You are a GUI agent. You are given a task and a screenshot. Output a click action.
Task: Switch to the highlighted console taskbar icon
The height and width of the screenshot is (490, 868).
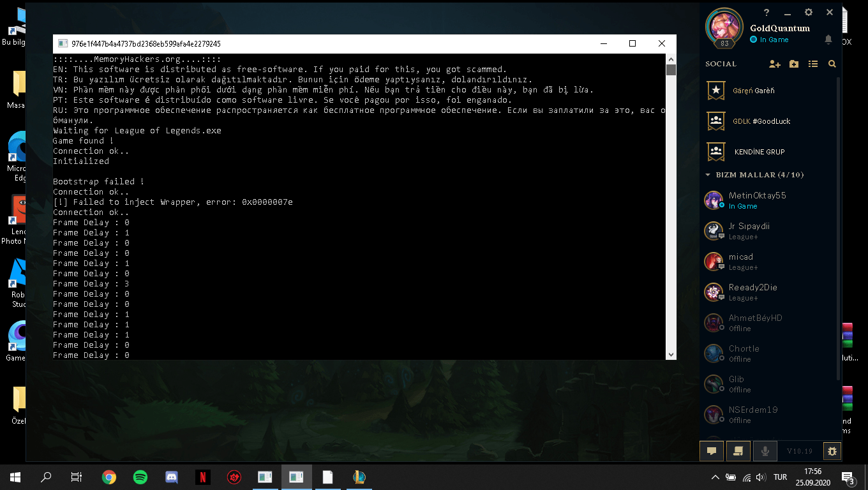click(297, 477)
